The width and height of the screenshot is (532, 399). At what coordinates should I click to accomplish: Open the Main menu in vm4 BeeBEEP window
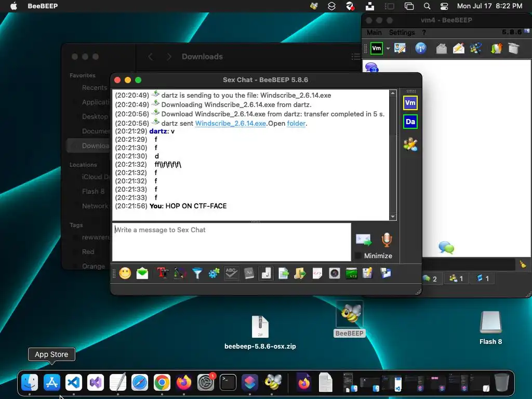(374, 32)
